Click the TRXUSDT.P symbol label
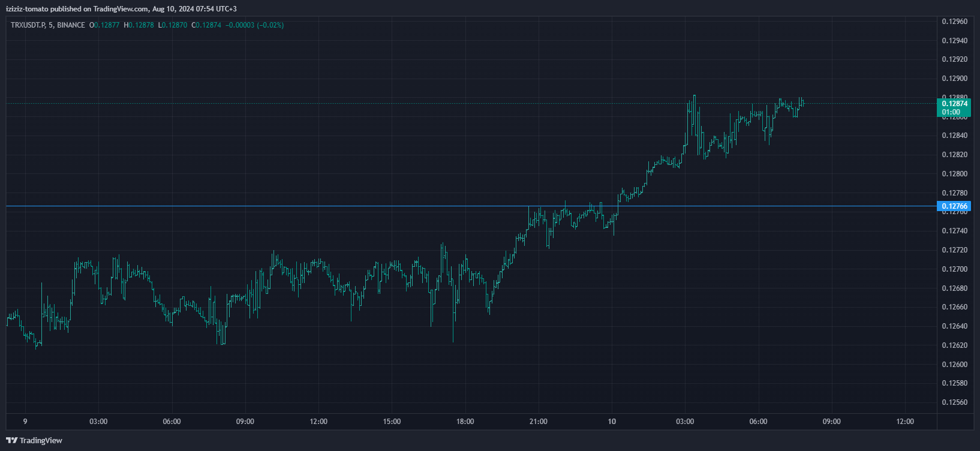Screen dimensions: 980x451 click(28, 25)
